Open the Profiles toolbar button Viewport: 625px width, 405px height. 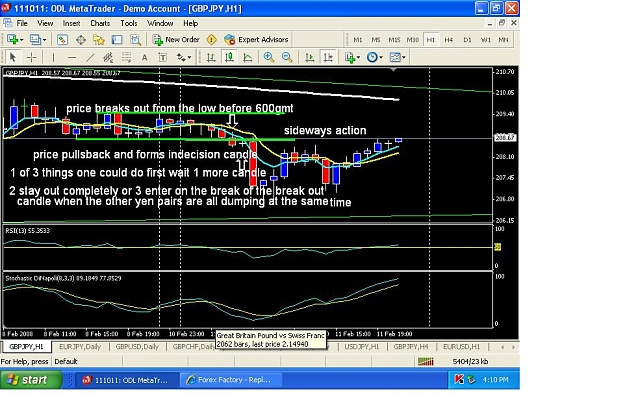point(37,39)
